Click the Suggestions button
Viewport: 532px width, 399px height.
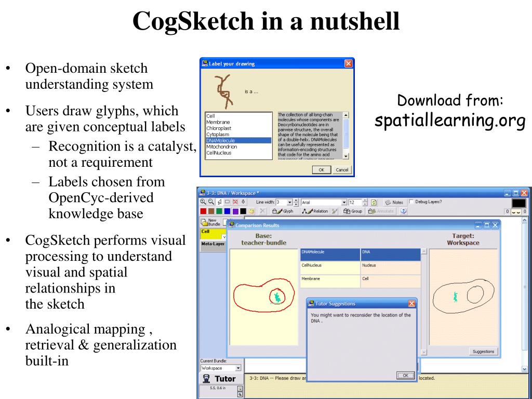pyautogui.click(x=484, y=352)
